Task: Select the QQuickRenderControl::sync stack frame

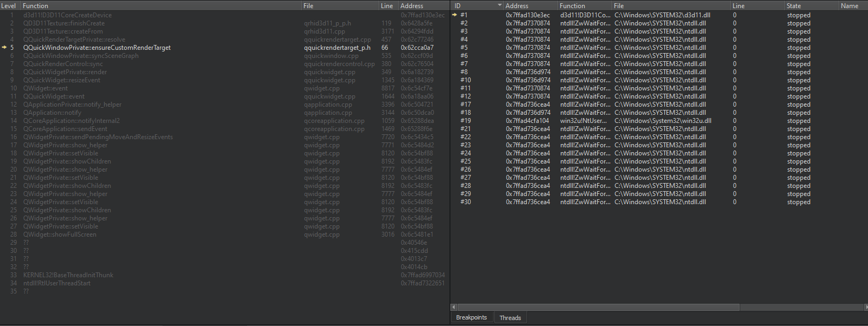Action: coord(63,64)
